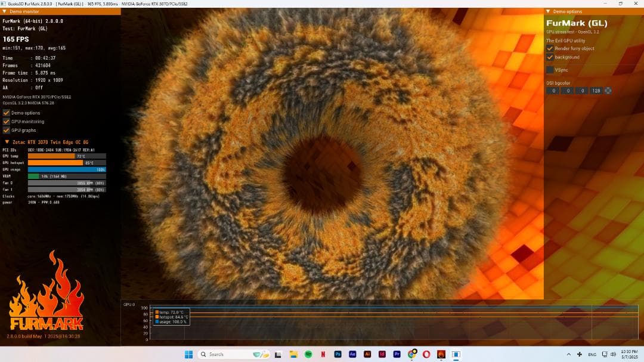Click the Windows Start button
Viewport: 644px width, 362px height.
coord(188,354)
